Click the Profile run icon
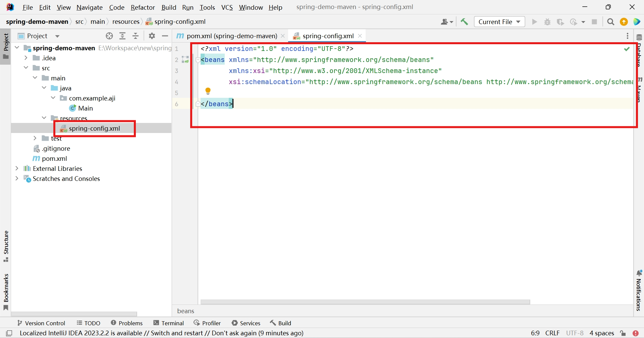 click(x=574, y=22)
